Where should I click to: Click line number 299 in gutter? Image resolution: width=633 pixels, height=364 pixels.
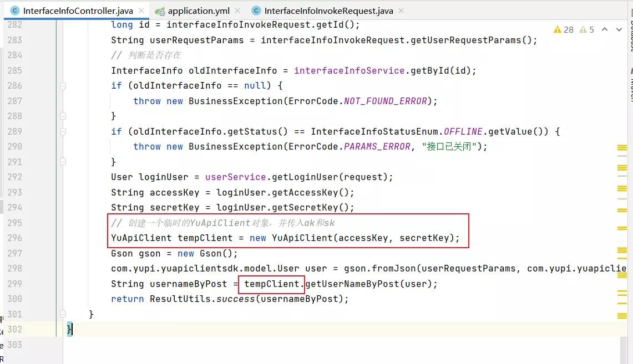click(x=14, y=284)
